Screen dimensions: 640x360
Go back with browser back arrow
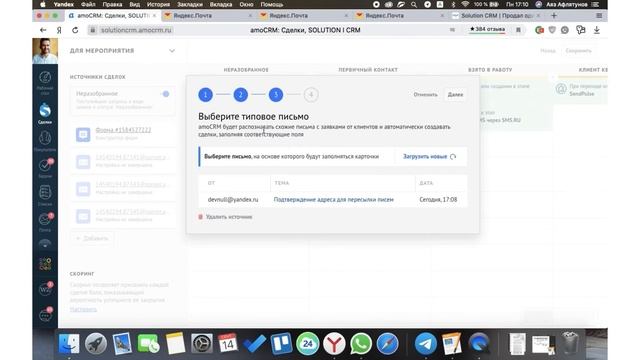pos(43,30)
